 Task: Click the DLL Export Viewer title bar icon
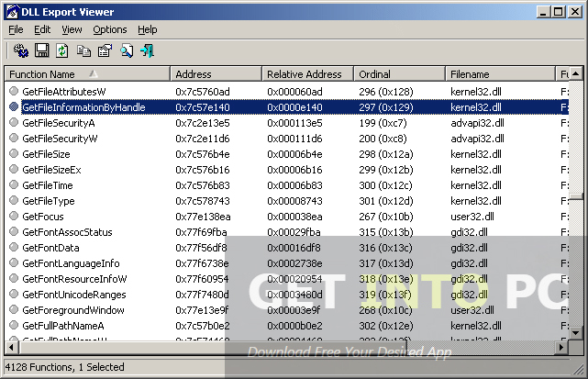click(12, 12)
